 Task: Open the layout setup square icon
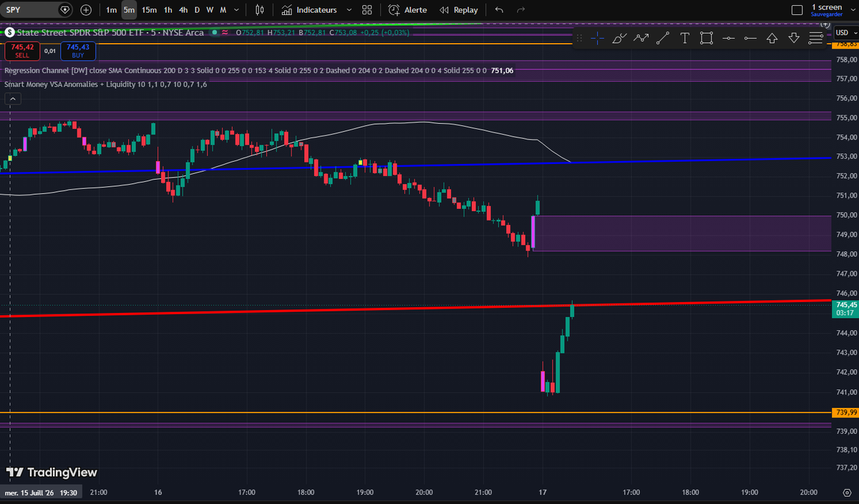click(797, 10)
